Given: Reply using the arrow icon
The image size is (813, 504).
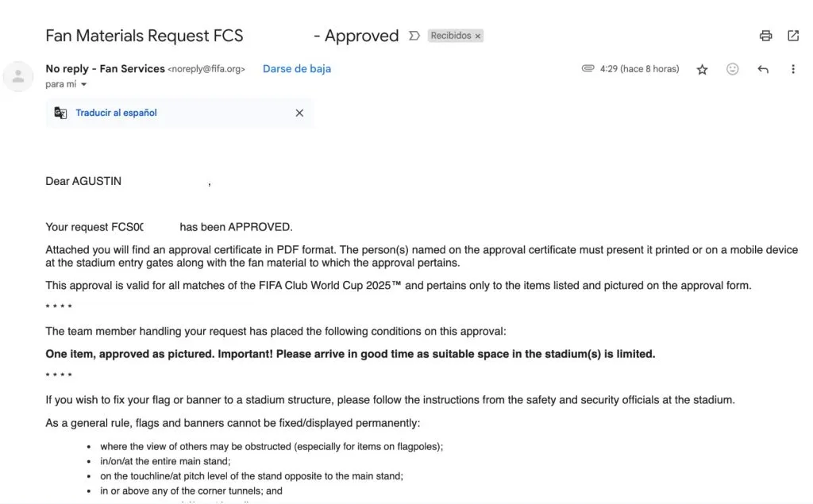Looking at the screenshot, I should [x=763, y=69].
